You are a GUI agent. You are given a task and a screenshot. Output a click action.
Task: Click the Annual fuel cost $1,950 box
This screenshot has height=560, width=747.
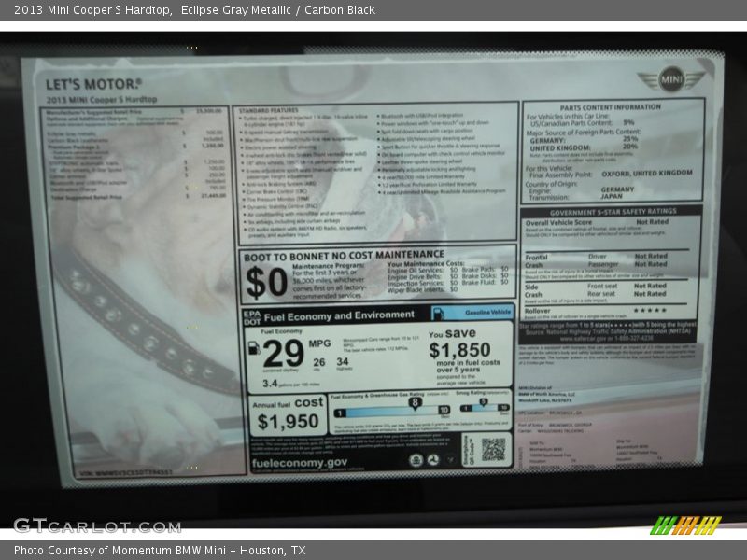[287, 415]
